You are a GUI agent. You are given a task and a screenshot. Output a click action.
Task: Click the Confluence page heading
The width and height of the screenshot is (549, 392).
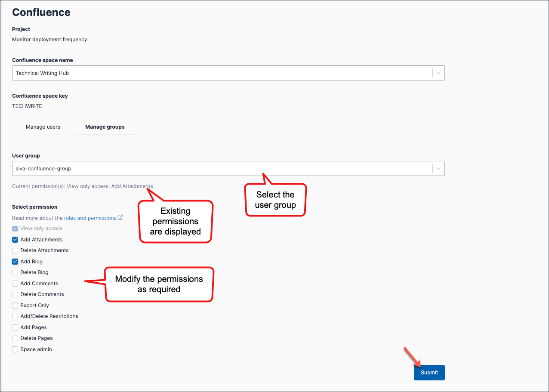(41, 12)
